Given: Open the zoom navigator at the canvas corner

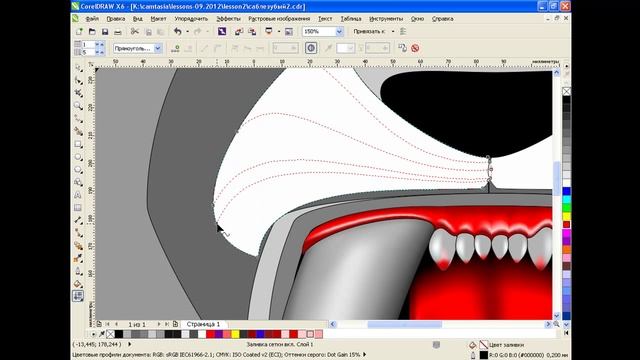Looking at the screenshot, I should tap(557, 324).
